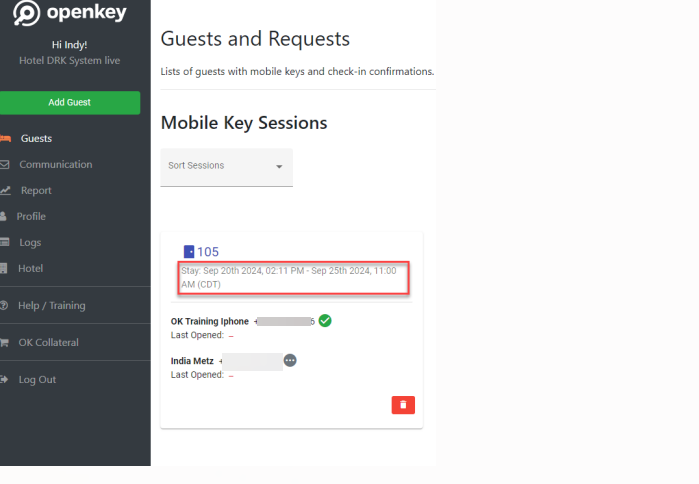Open the Guests menu item

click(x=36, y=139)
